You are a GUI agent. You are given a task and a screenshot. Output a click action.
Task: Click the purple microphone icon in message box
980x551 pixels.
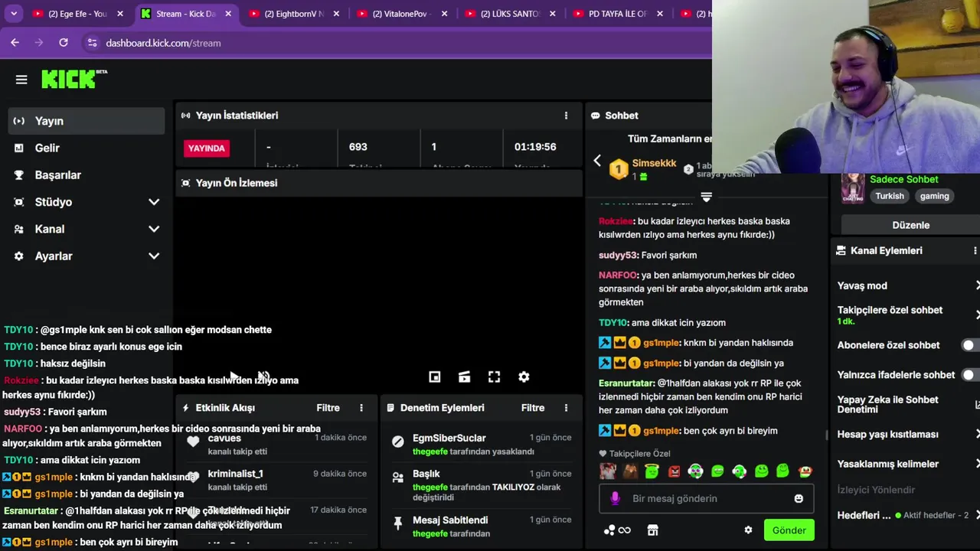click(x=615, y=498)
